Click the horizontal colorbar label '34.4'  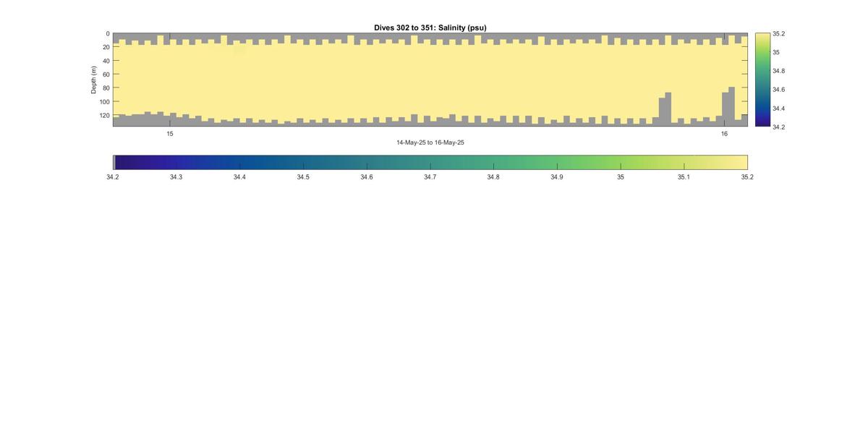[x=239, y=177]
